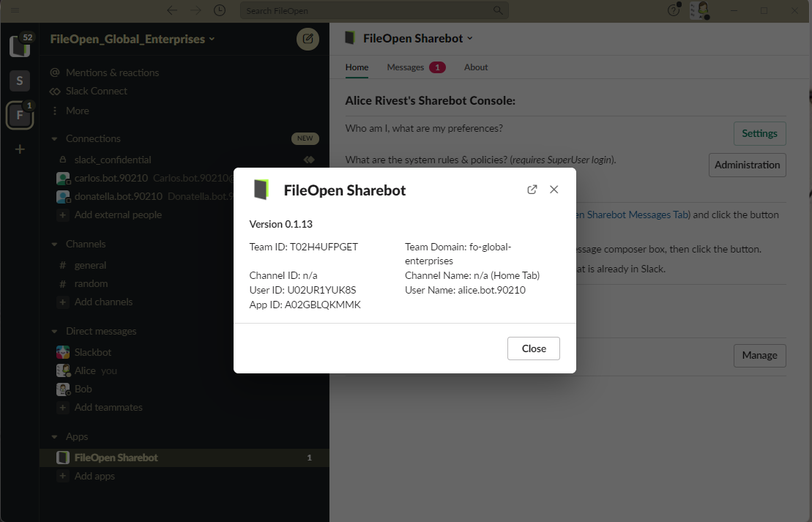Collapse the Apps section
812x522 pixels.
coord(54,437)
